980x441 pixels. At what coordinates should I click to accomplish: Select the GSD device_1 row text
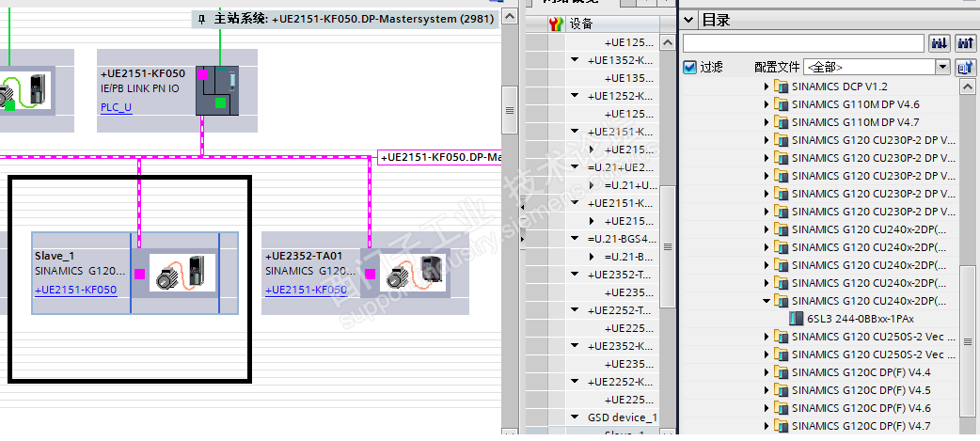point(623,417)
